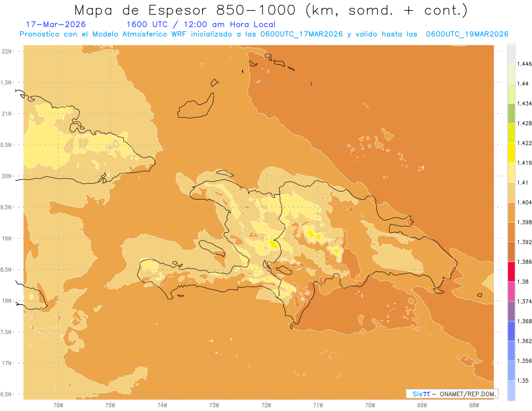Image resolution: width=532 pixels, height=411 pixels.
Task: Click the time text "1600 UTC / 12:00 am Hora Local"
Action: 201,24
